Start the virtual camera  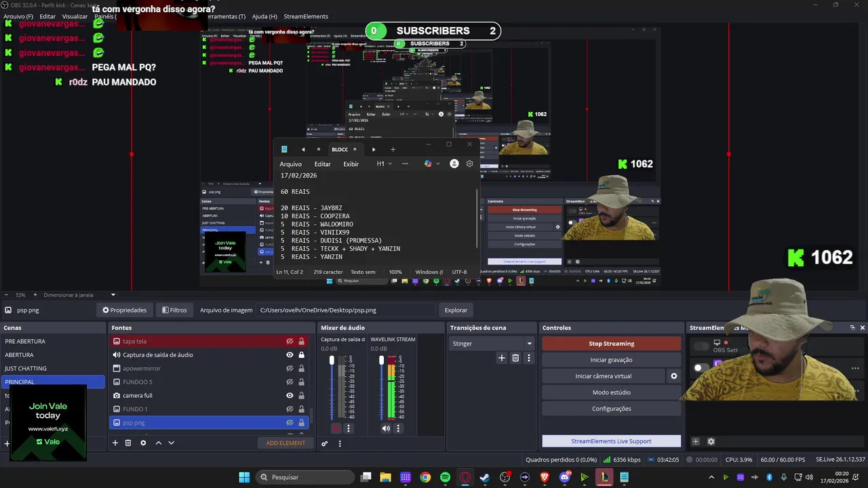(x=604, y=376)
